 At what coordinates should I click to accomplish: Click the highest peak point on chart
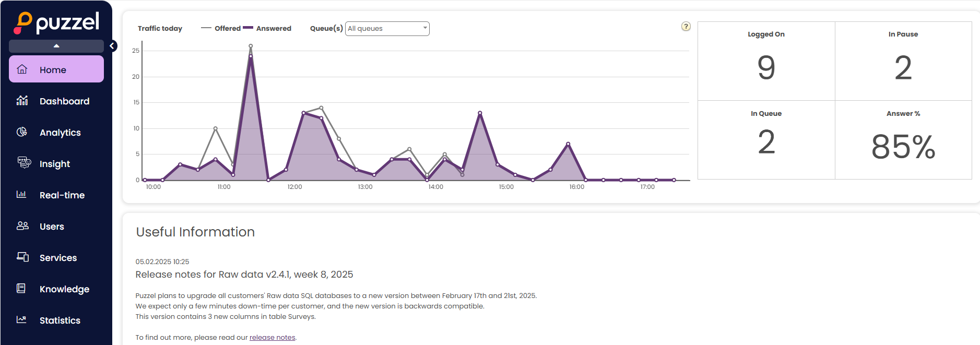251,46
